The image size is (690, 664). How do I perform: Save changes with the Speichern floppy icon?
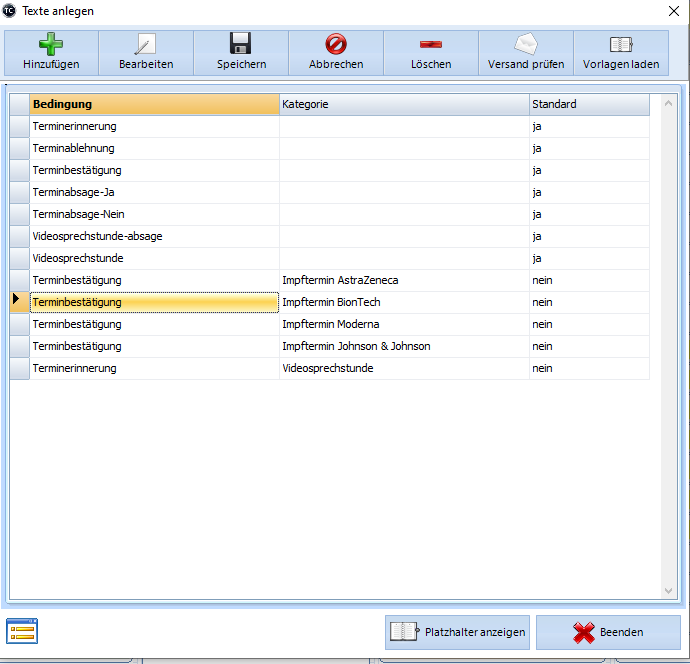[x=240, y=45]
